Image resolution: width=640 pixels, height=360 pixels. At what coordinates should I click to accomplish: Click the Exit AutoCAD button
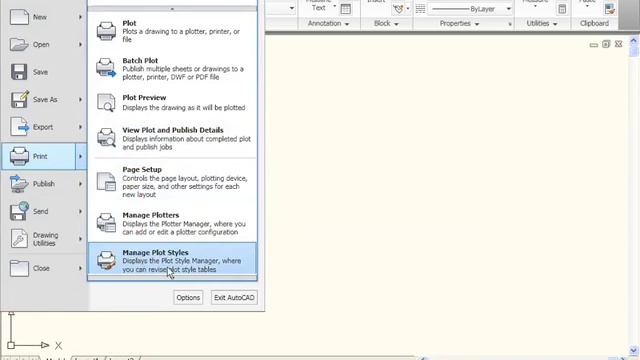pyautogui.click(x=234, y=298)
